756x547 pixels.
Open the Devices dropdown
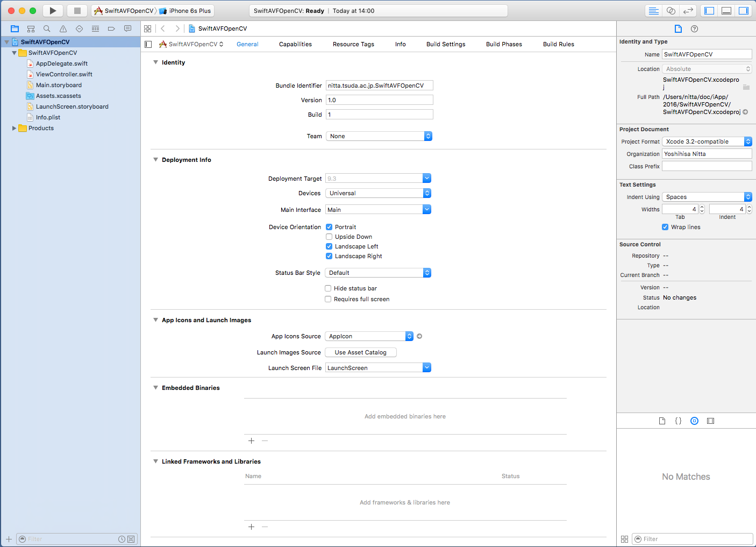378,193
